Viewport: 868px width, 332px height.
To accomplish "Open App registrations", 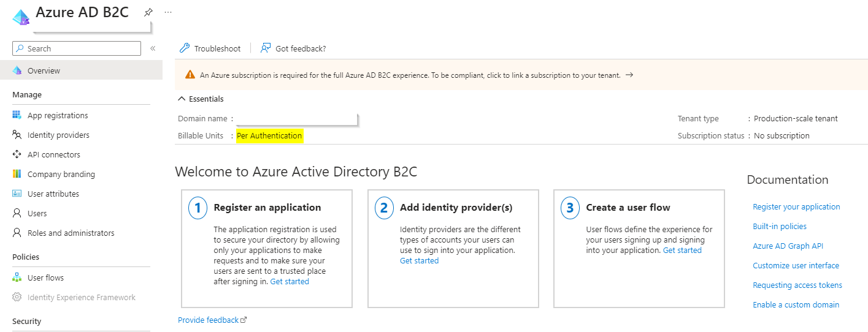I will tap(58, 115).
